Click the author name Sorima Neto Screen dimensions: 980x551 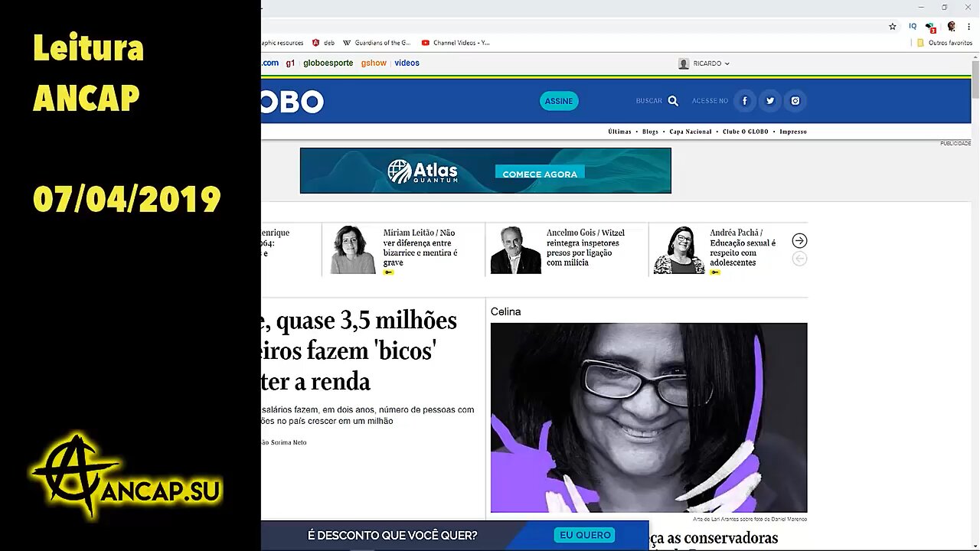(x=288, y=442)
